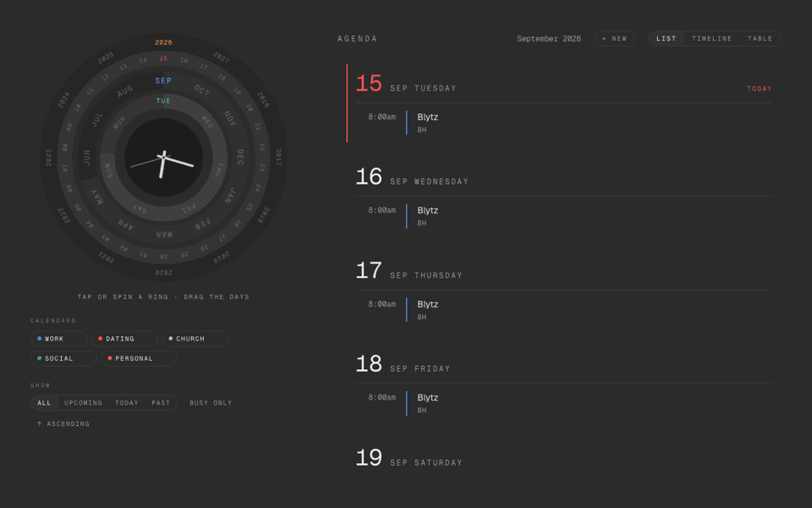
Task: Show Today events filter
Action: point(126,403)
